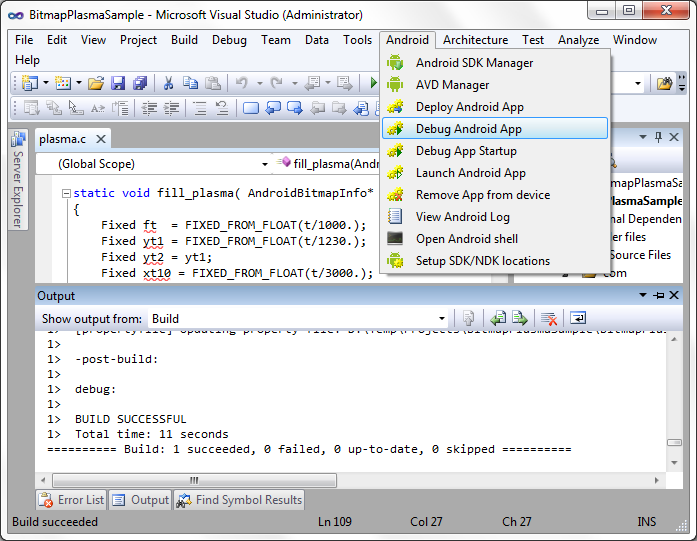This screenshot has height=541, width=697.
Task: Click the New Project toolbar icon
Action: 30,83
